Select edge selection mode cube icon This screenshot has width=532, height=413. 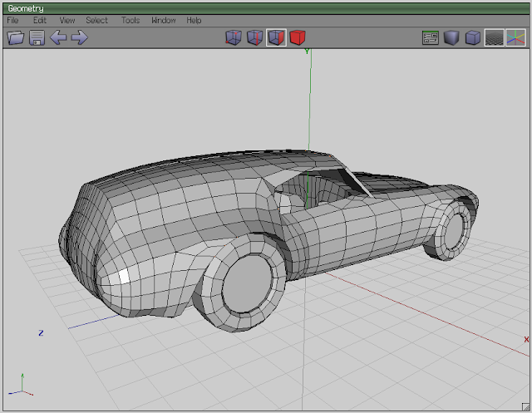254,37
